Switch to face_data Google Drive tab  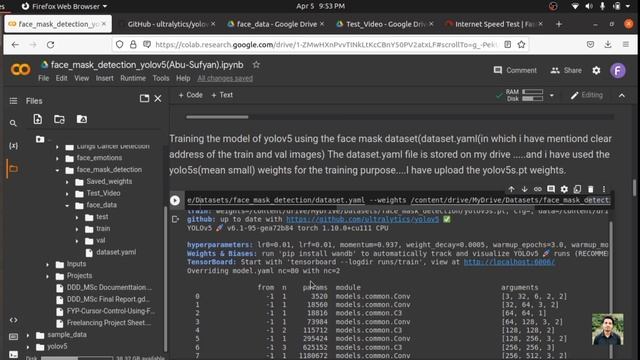[x=276, y=24]
